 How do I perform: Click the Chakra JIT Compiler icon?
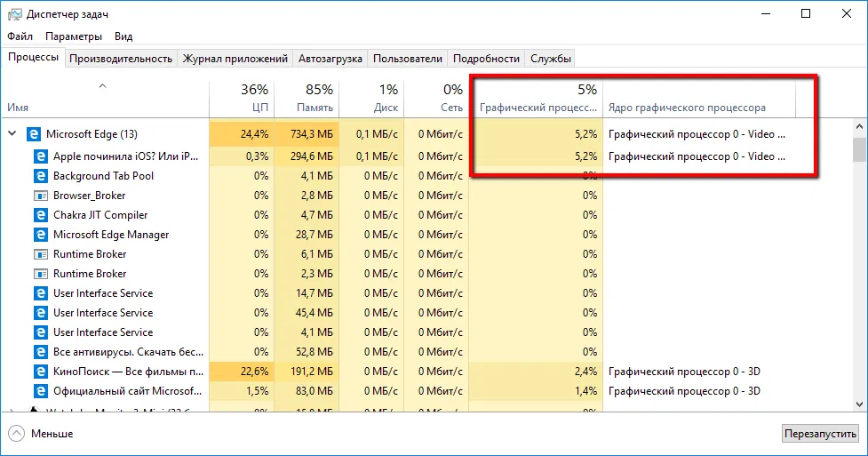(41, 215)
